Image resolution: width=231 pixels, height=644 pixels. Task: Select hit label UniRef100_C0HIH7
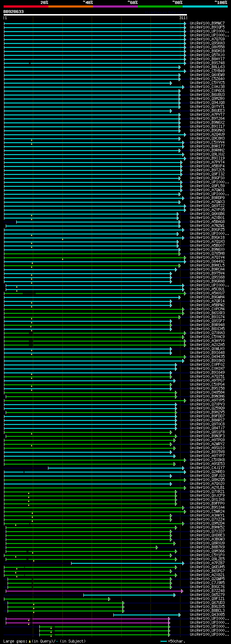pyautogui.click(x=207, y=369)
